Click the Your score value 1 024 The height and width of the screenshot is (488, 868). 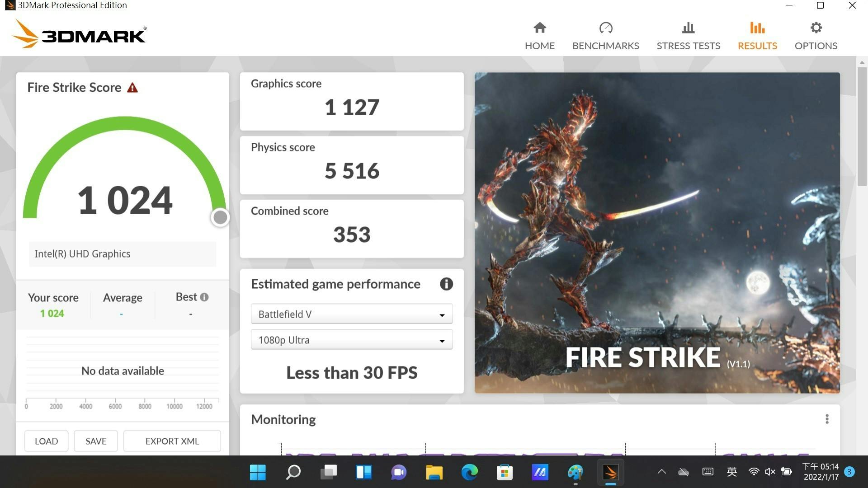point(52,314)
